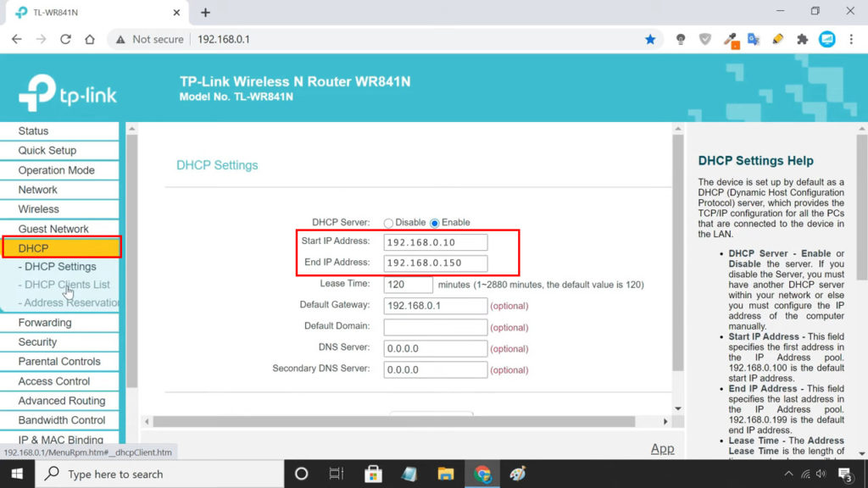Click the tp-link logo
The width and height of the screenshot is (868, 488).
(67, 91)
